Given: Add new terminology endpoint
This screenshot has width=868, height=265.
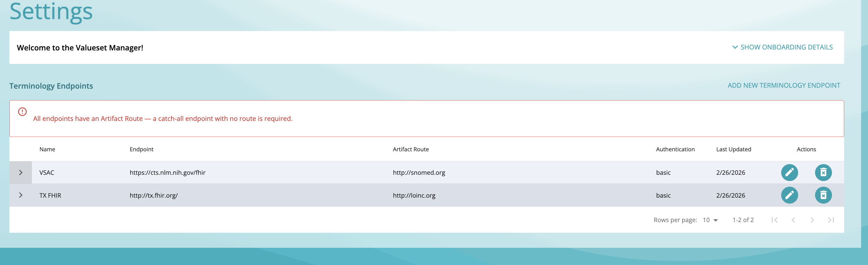Looking at the screenshot, I should pyautogui.click(x=784, y=86).
